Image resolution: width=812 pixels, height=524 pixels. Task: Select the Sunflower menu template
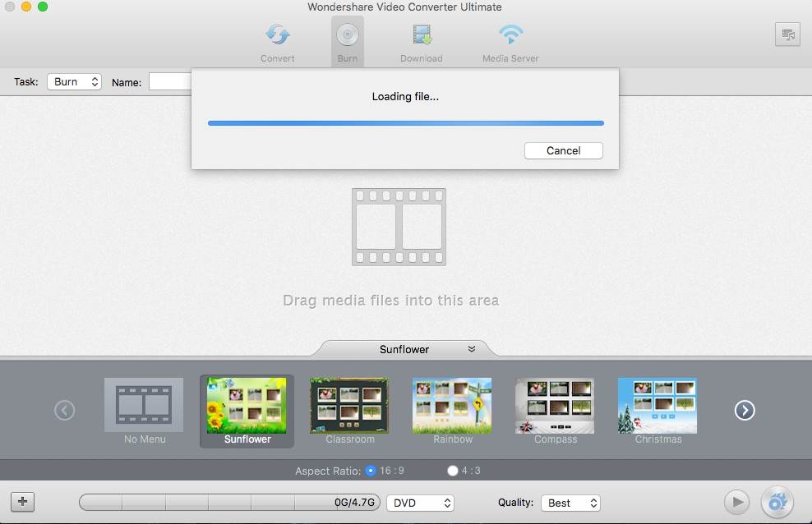(x=247, y=411)
